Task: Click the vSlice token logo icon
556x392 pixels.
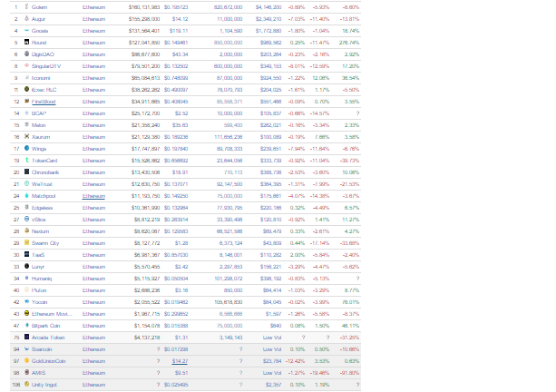Action: (26, 219)
